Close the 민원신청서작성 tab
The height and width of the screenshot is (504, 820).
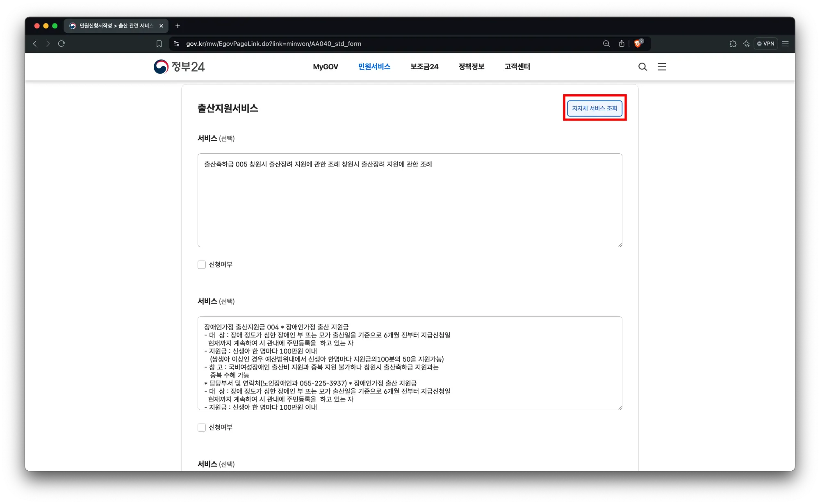[x=161, y=26]
